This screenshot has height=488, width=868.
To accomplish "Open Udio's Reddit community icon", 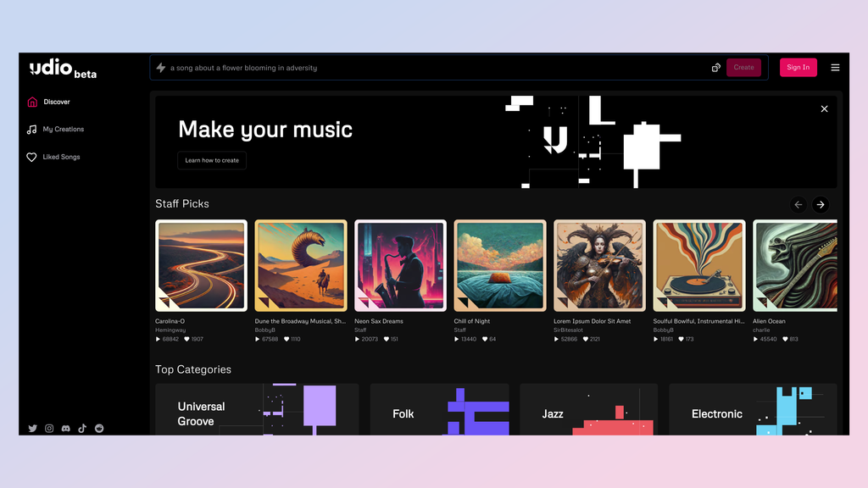I will [99, 428].
